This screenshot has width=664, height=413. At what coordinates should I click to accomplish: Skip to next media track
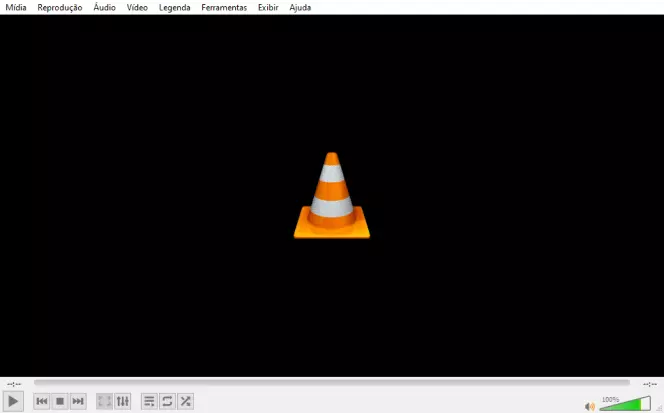coord(78,401)
